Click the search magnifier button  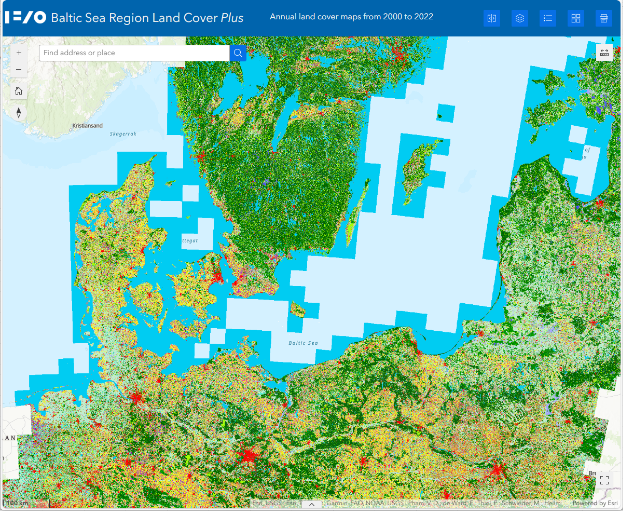pos(238,53)
